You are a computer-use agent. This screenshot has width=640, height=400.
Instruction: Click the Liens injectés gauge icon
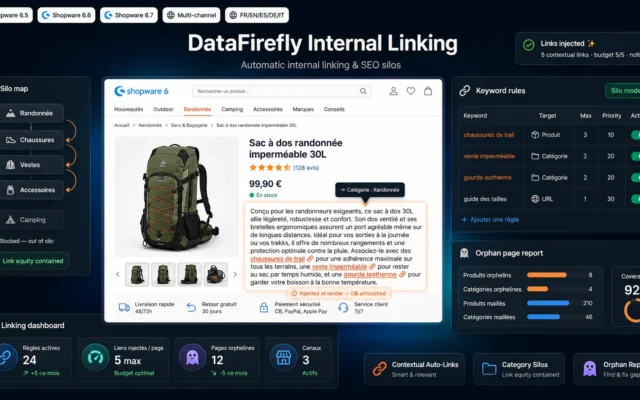click(x=96, y=358)
